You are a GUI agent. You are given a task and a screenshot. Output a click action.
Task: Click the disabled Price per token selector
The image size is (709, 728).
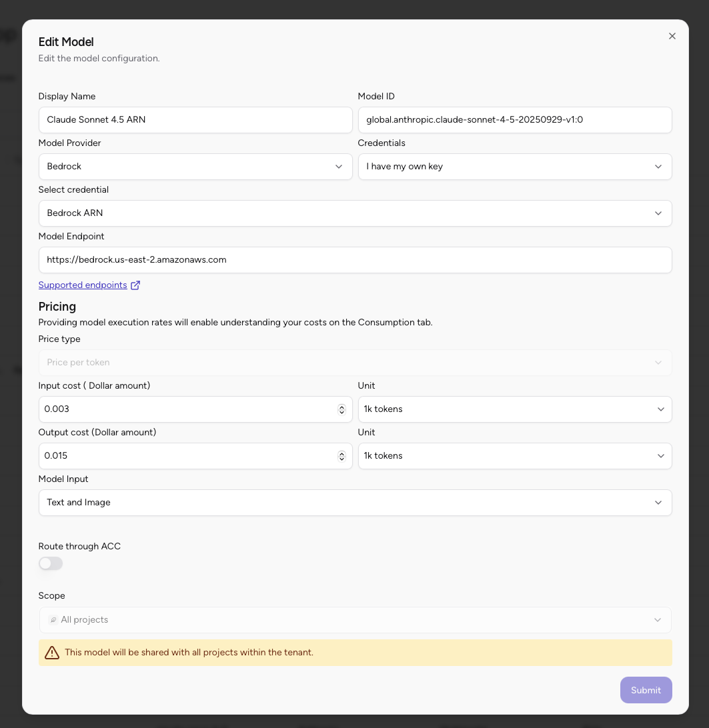click(355, 363)
